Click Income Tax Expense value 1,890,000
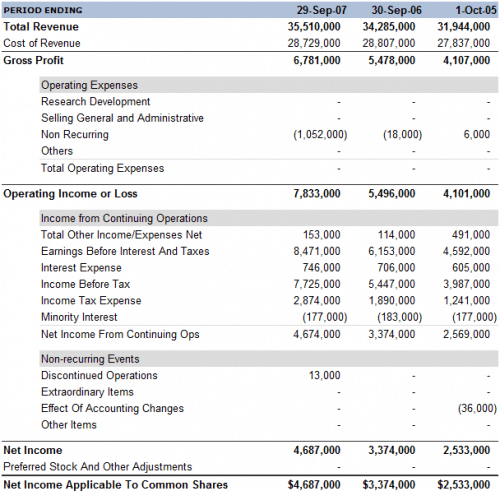This screenshot has height=491, width=500. click(392, 301)
